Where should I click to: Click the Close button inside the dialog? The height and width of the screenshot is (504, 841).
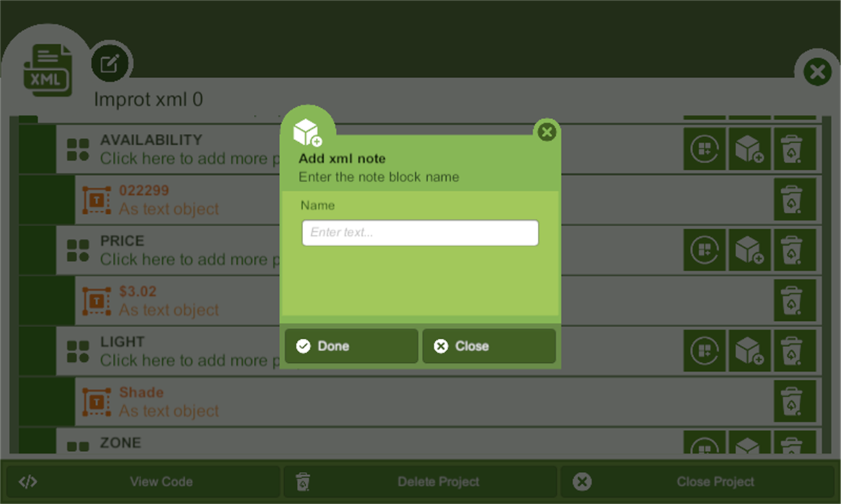pos(489,346)
